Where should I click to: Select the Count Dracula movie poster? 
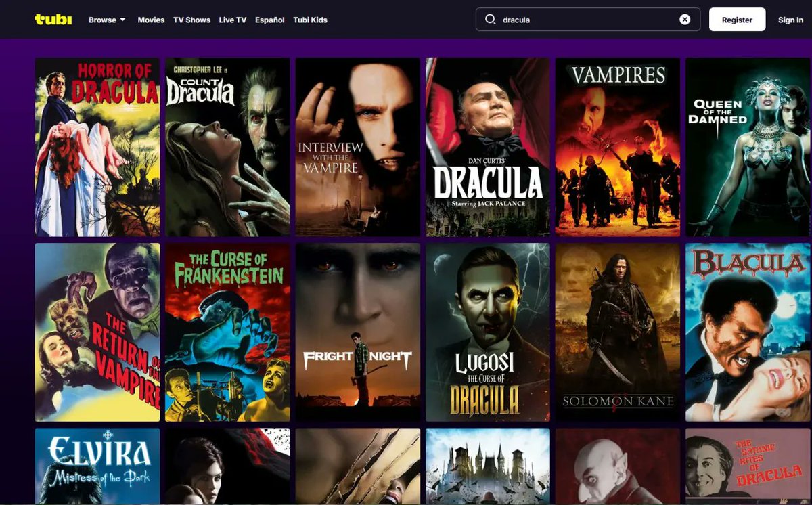[227, 146]
